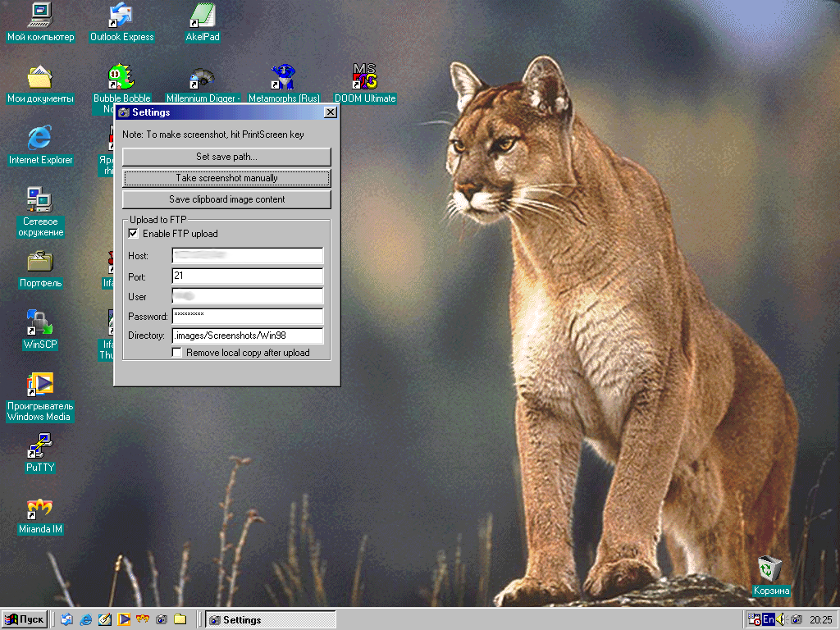Click the En language indicator in tray
Image resolution: width=840 pixels, height=630 pixels.
(x=769, y=620)
